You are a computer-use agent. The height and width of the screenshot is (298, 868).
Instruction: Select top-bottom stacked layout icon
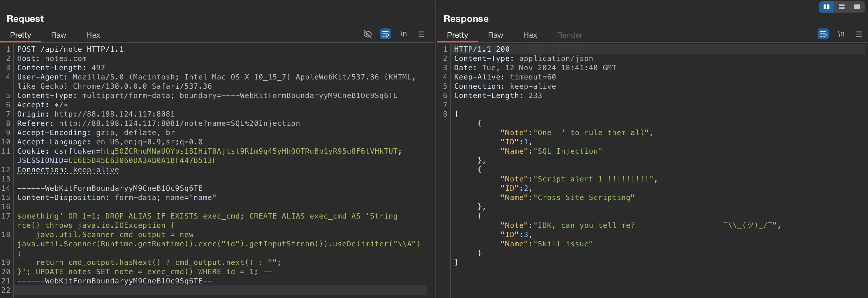[x=841, y=7]
